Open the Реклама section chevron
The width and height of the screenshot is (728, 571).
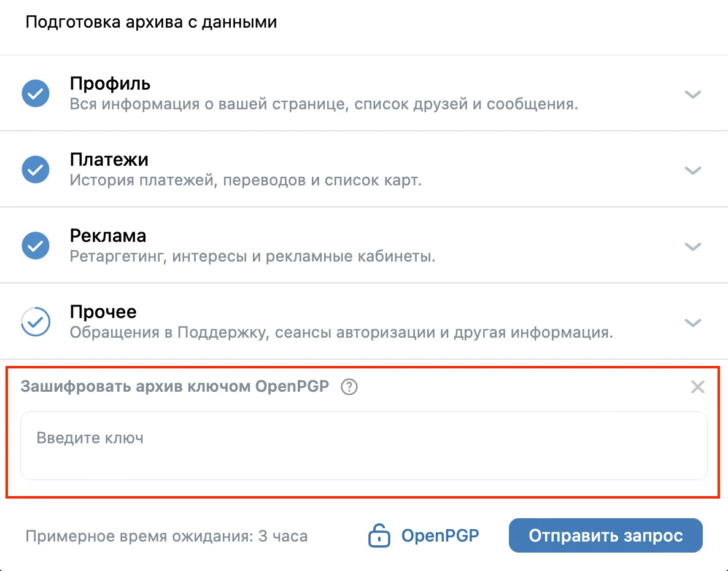pos(693,246)
